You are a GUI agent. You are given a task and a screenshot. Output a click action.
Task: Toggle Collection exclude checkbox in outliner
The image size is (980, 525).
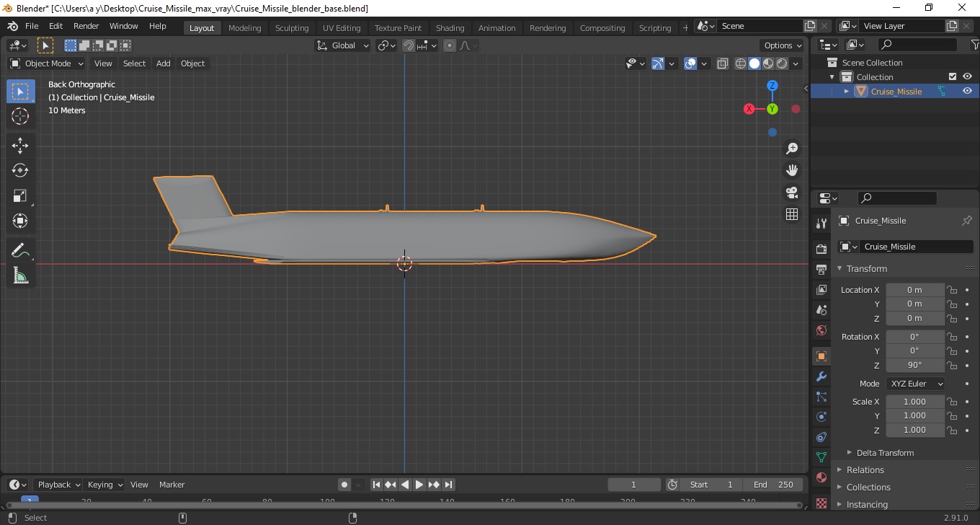pyautogui.click(x=953, y=76)
